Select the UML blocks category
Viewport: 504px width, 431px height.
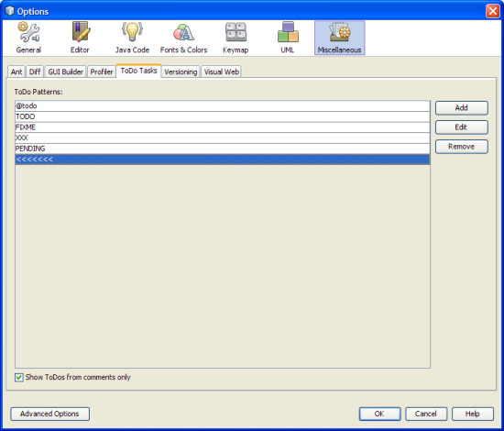point(288,38)
